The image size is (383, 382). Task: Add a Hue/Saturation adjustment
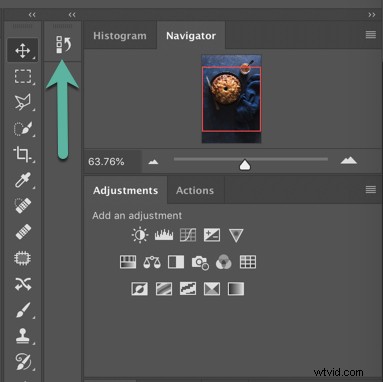pos(128,262)
